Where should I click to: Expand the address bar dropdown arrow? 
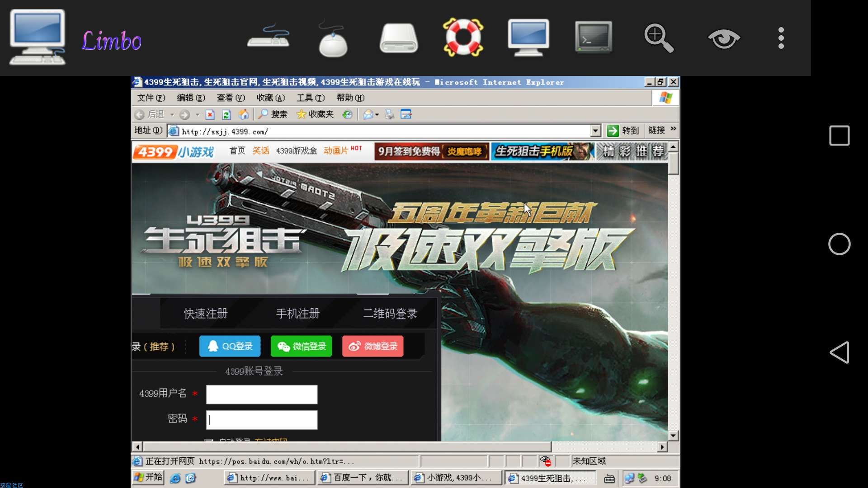(x=595, y=131)
